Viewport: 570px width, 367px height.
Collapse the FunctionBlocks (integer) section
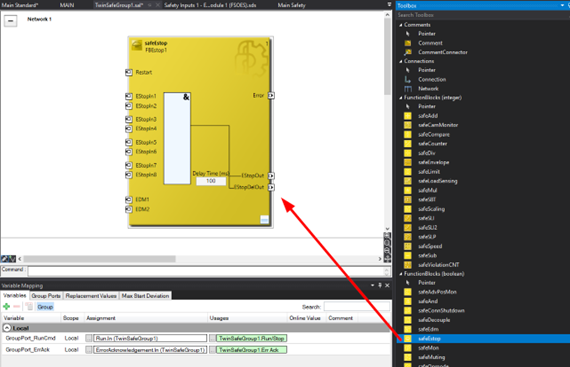(x=401, y=97)
